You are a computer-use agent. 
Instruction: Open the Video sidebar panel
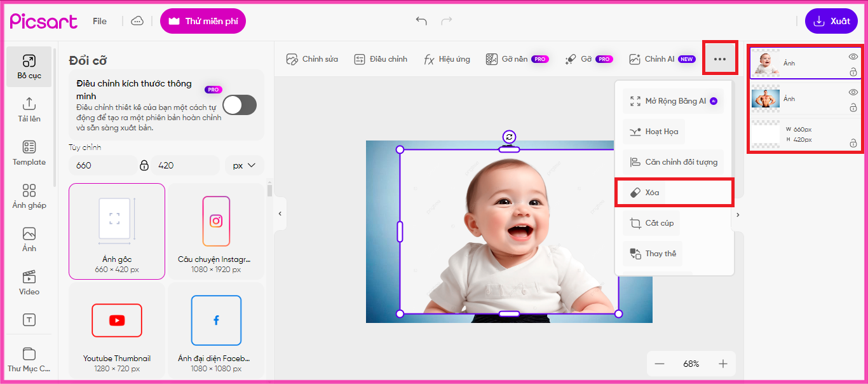[x=29, y=283]
